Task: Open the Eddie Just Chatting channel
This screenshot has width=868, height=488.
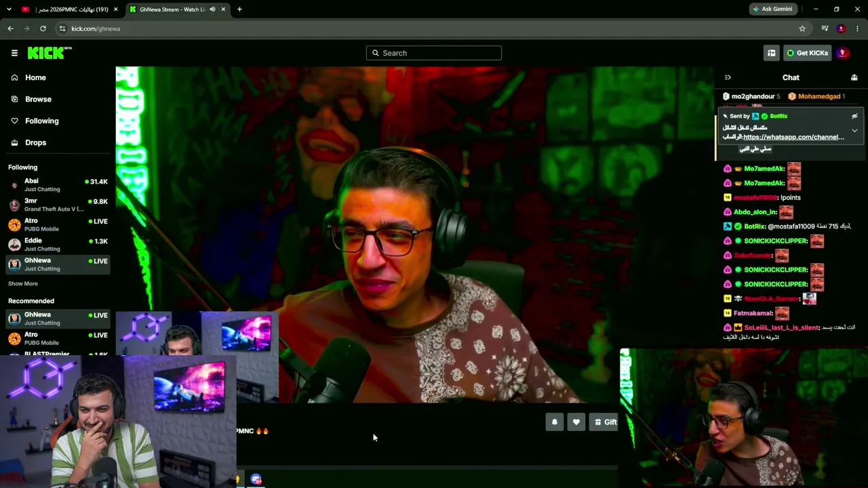Action: [58, 244]
